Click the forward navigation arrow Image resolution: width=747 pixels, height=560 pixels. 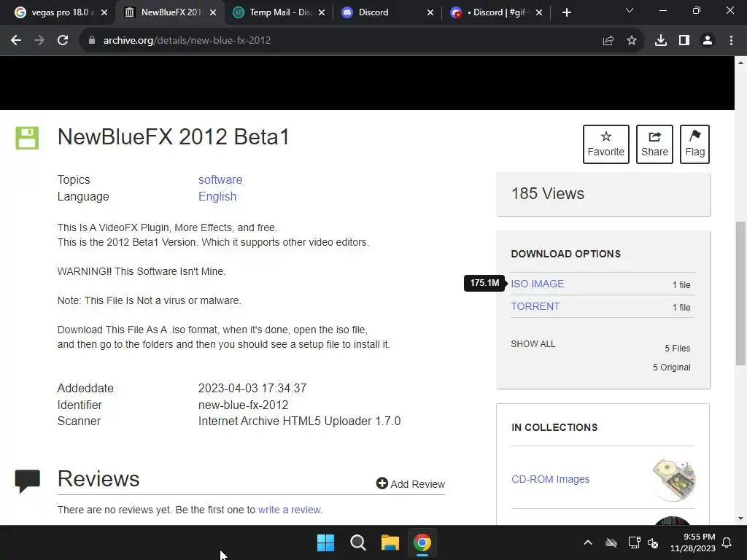click(x=39, y=41)
